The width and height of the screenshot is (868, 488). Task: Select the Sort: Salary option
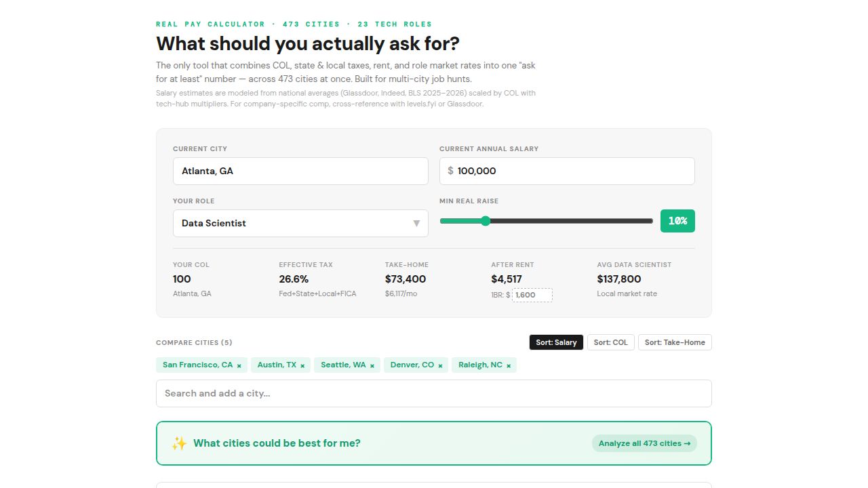[x=555, y=342]
